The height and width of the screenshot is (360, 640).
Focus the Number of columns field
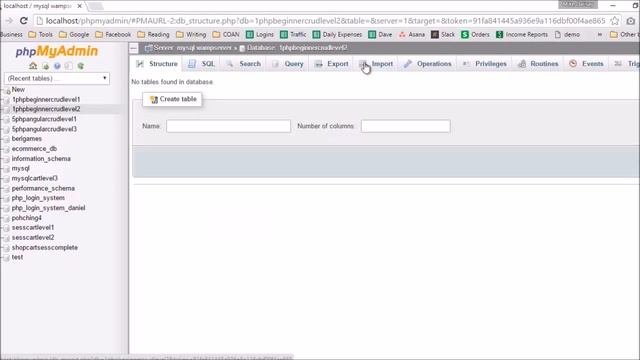406,126
